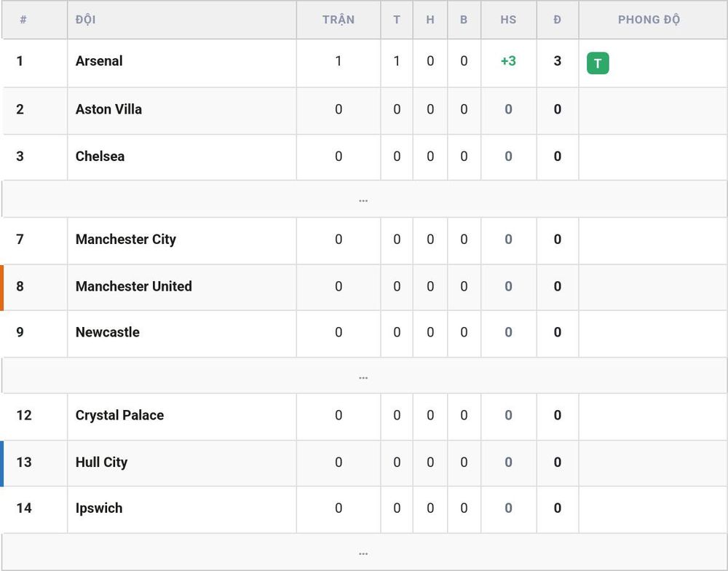Select Ipswich team row name
This screenshot has width=728, height=571.
point(99,508)
